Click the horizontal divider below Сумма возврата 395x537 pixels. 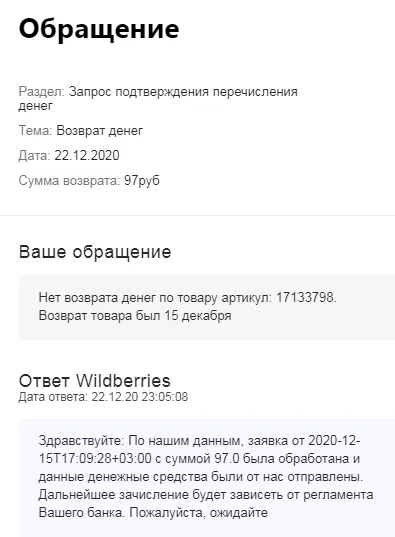pyautogui.click(x=197, y=215)
